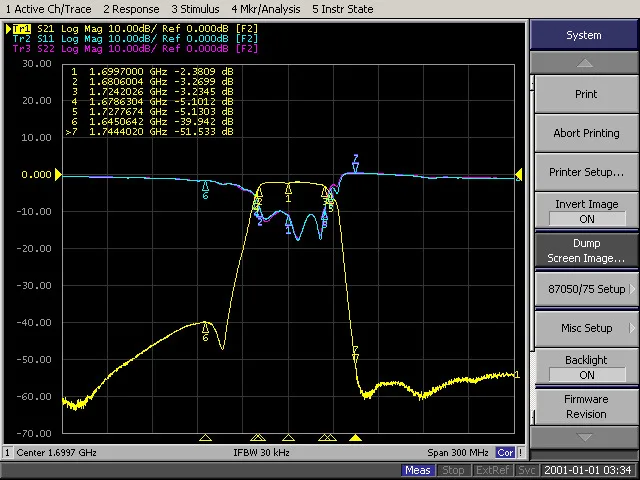Open the 4 Mkr/Analysis menu
The width and height of the screenshot is (640, 480).
click(x=265, y=9)
